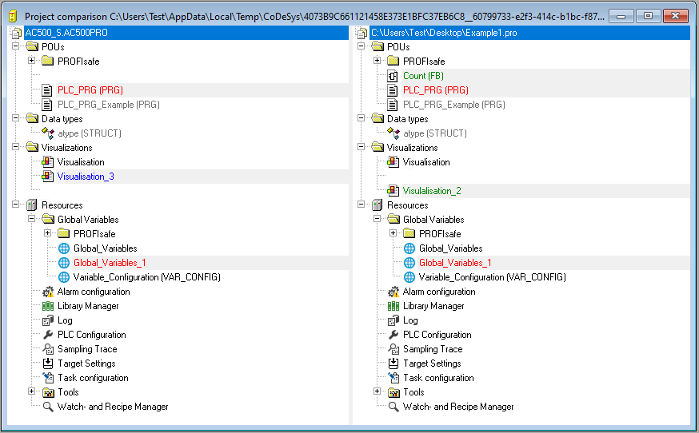Expand the Tools node in right pane

coord(378,393)
